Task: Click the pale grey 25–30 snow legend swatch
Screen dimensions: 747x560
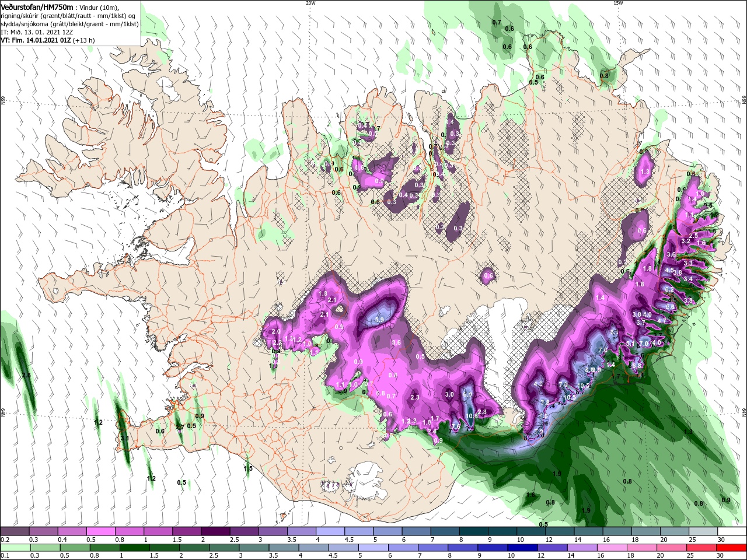Action: tap(703, 531)
